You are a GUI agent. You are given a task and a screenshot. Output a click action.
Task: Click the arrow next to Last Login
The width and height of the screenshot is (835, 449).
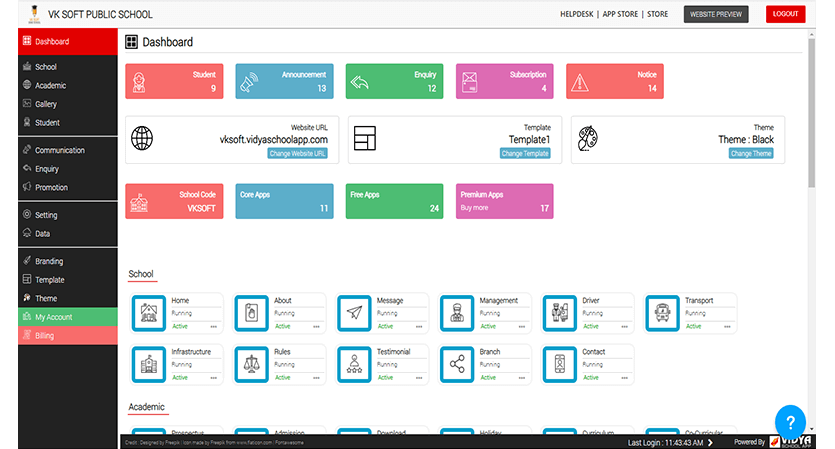pyautogui.click(x=710, y=443)
